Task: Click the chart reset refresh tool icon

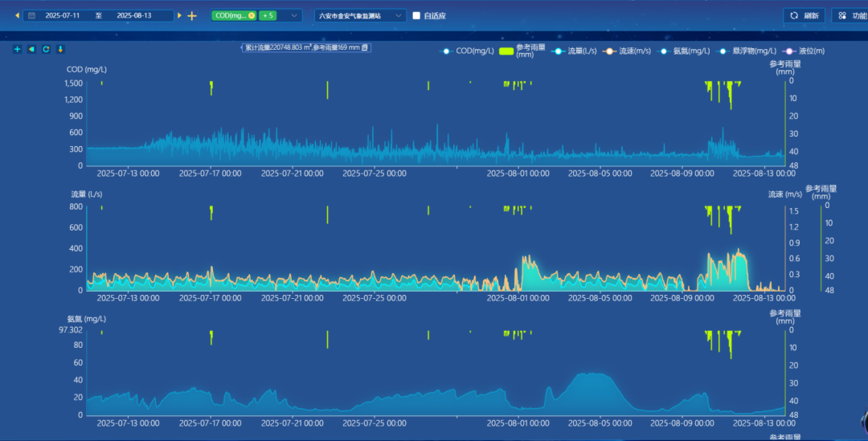Action: tap(46, 49)
